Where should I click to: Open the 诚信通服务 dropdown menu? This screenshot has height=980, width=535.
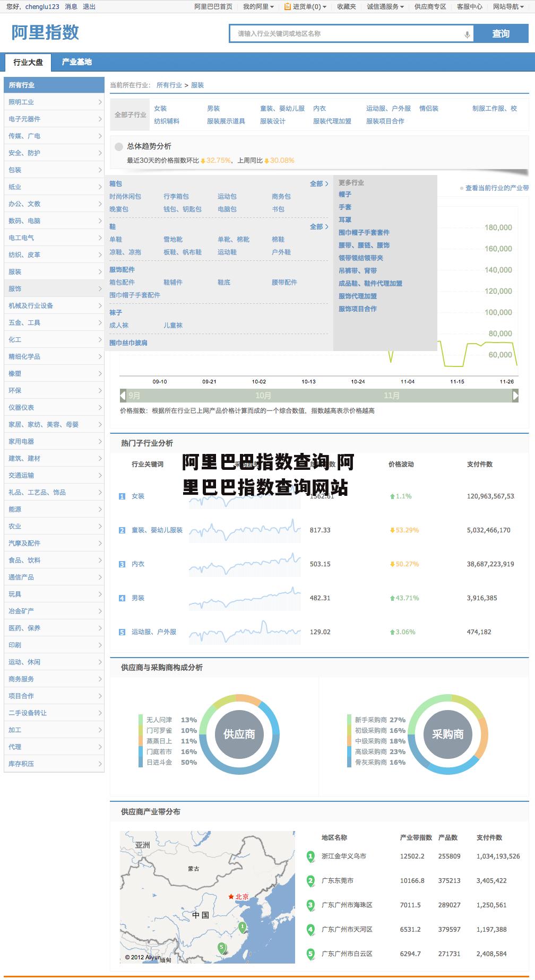coord(385,7)
